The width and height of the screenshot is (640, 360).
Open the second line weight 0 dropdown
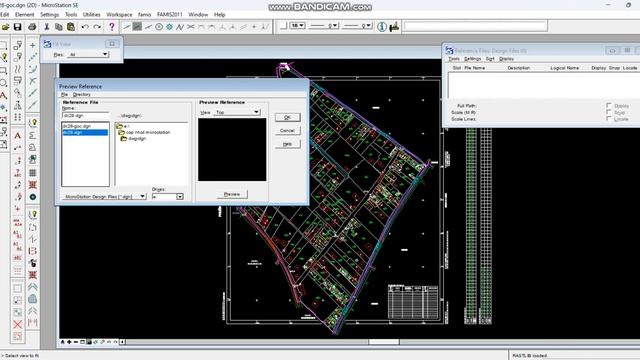pos(357,26)
